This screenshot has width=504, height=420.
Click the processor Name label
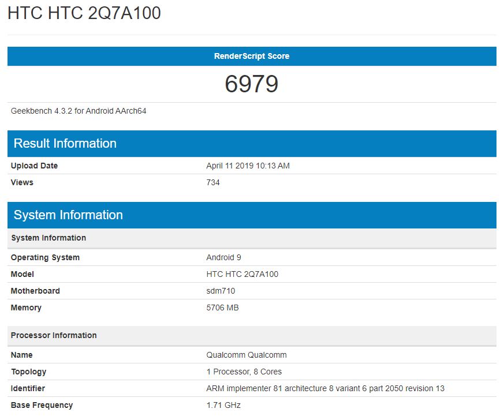(21, 355)
